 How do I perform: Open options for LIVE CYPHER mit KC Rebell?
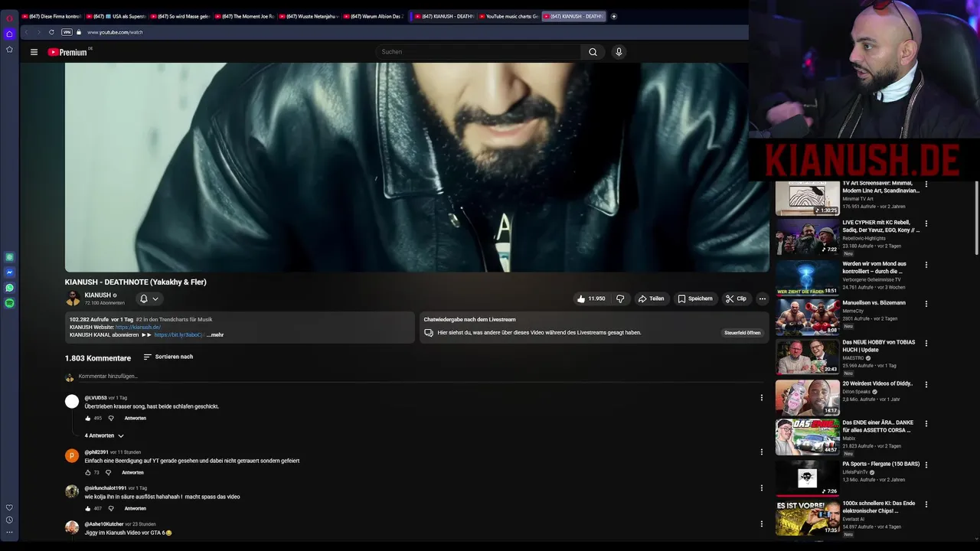pos(926,223)
